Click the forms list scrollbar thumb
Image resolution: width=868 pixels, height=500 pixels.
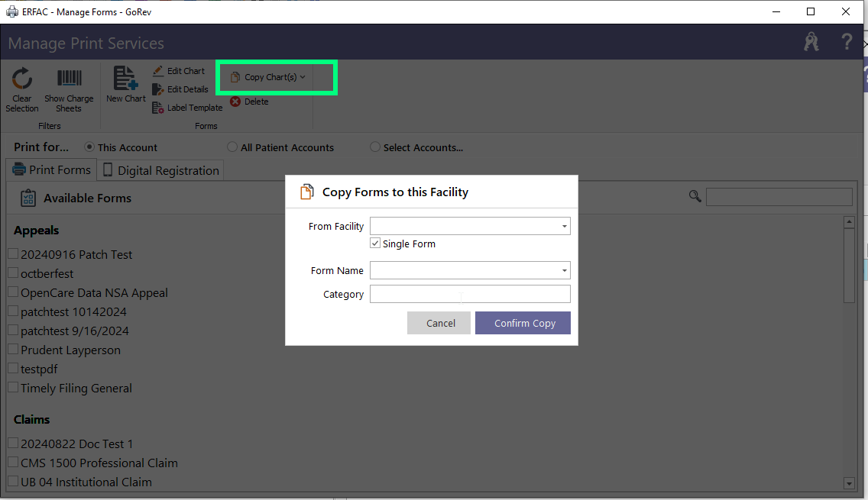849,266
